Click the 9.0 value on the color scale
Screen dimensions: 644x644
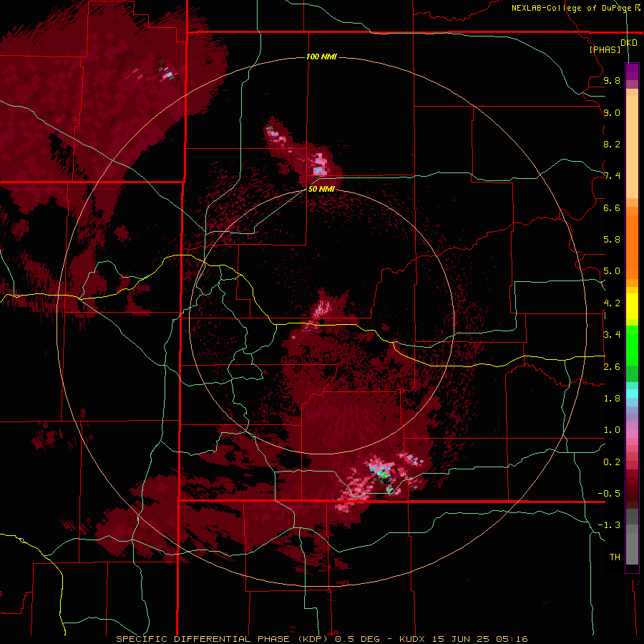tap(612, 112)
